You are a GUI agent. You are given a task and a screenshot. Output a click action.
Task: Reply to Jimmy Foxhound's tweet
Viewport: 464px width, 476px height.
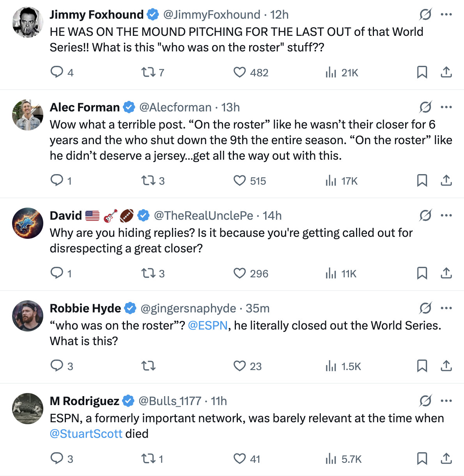pyautogui.click(x=57, y=72)
